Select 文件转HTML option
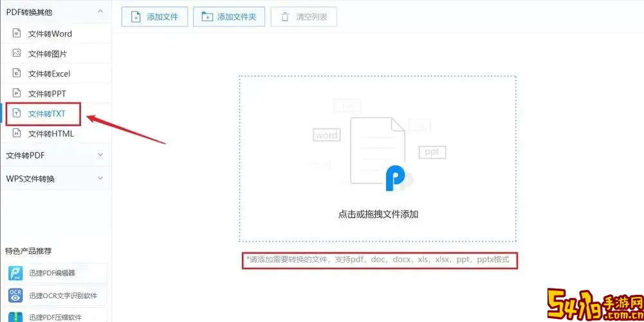Image resolution: width=644 pixels, height=322 pixels. tap(56, 134)
